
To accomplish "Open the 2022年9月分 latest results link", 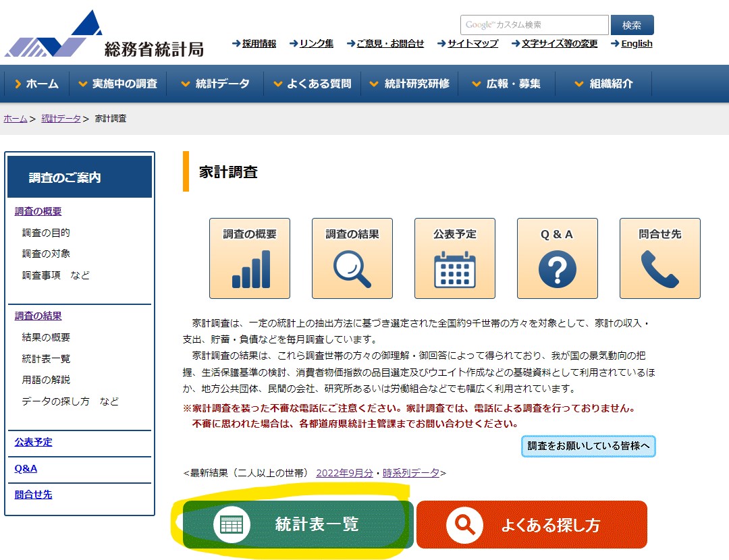I will [x=344, y=473].
